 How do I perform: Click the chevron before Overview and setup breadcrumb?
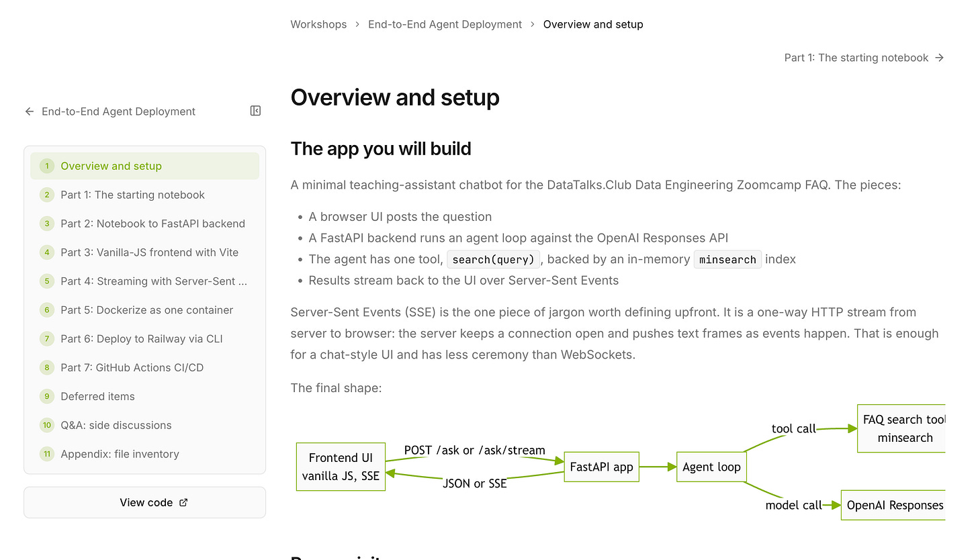tap(533, 24)
